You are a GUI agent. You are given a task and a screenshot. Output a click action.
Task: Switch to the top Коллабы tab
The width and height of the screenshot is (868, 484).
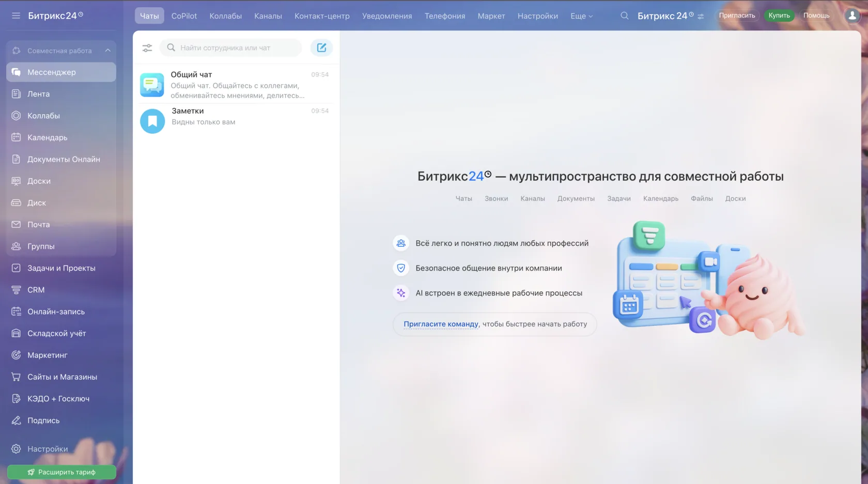tap(225, 16)
